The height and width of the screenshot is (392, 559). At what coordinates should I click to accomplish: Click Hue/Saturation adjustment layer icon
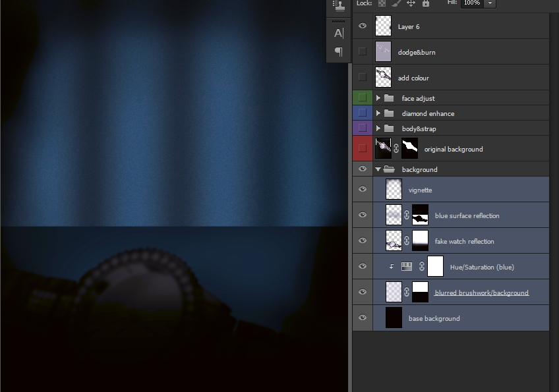[407, 266]
